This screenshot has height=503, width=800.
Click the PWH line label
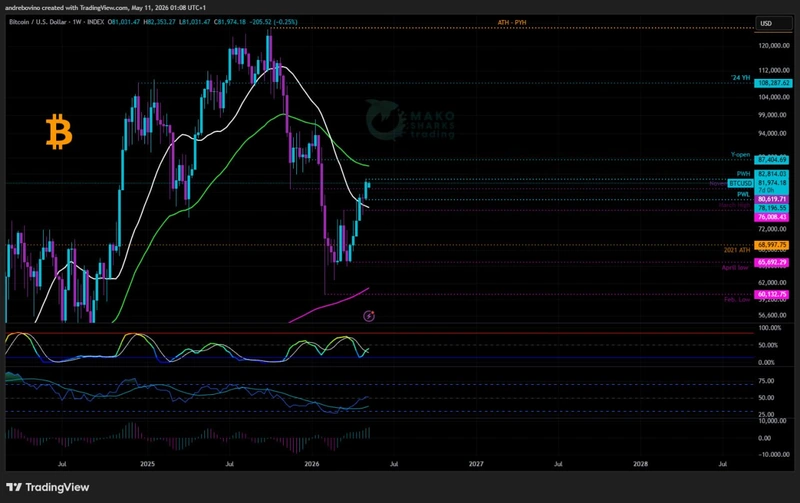(x=743, y=174)
